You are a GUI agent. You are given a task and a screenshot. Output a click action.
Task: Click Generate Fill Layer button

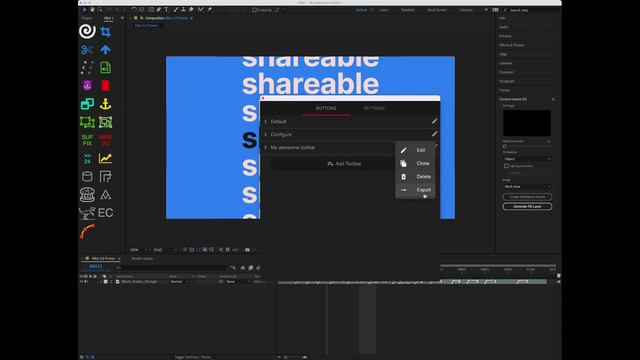pos(527,207)
